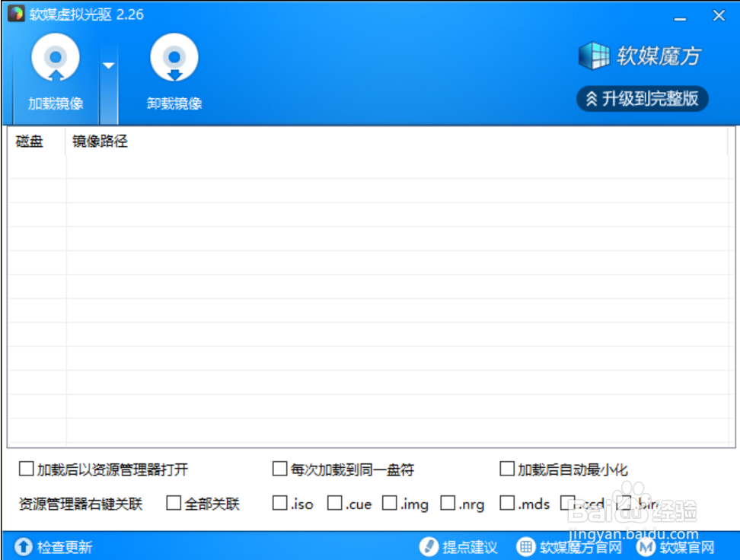Click the 升级到完整版 upgrade button
Image resolution: width=740 pixels, height=560 pixels.
pos(642,99)
